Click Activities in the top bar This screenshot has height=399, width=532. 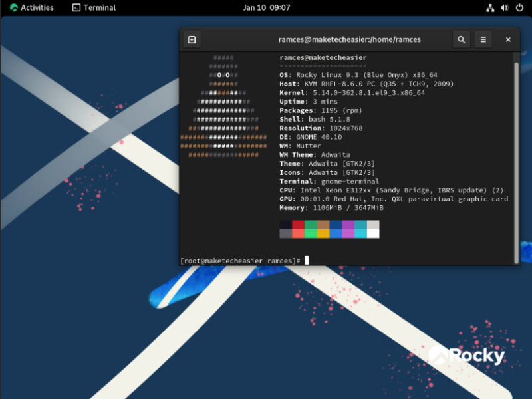click(31, 7)
